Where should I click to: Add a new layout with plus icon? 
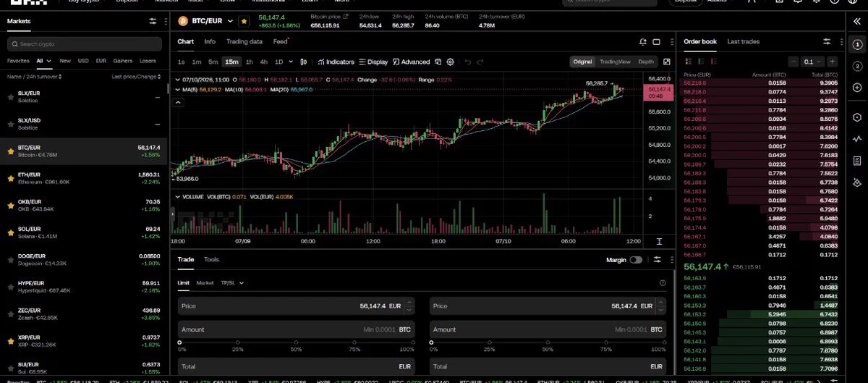(857, 88)
